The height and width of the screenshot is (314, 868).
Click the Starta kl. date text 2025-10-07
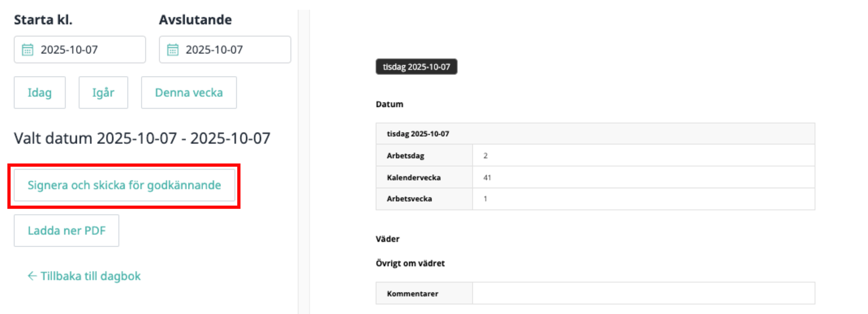[69, 50]
